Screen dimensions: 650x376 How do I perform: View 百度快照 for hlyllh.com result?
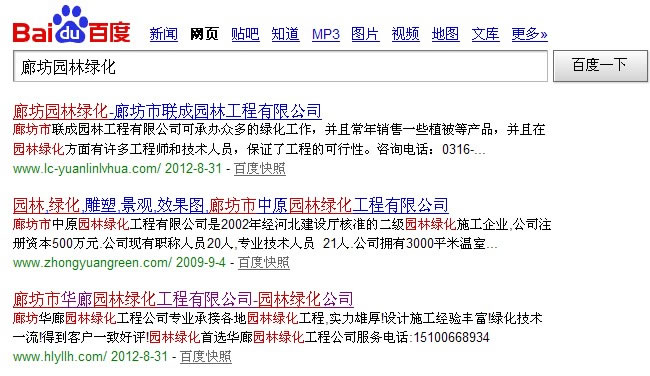click(x=206, y=357)
